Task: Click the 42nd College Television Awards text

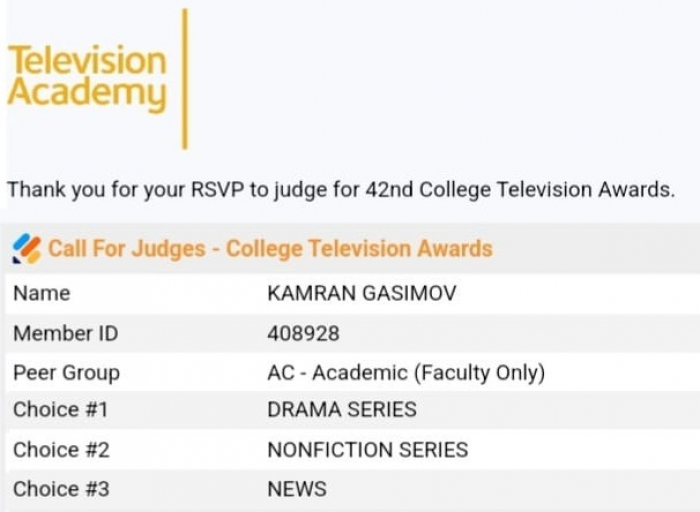Action: (518, 189)
